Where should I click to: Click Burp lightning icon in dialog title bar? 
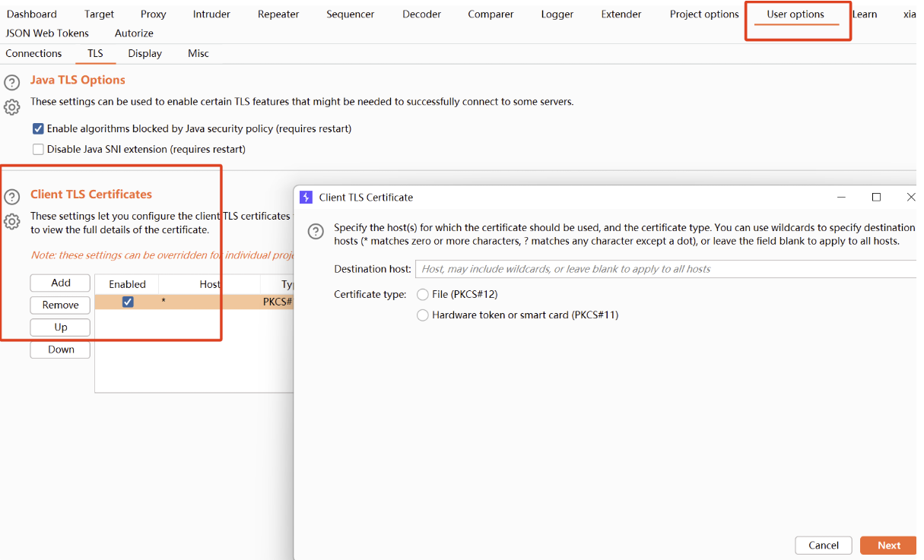point(306,198)
